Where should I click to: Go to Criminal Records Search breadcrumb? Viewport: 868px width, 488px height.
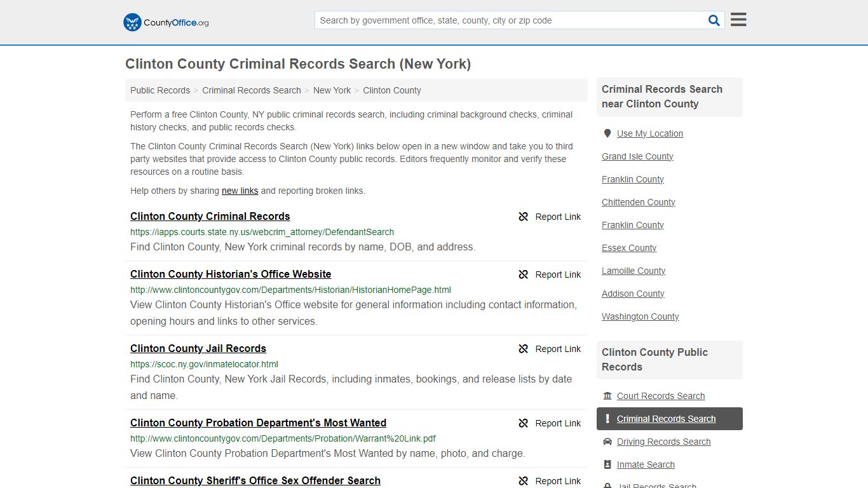252,90
